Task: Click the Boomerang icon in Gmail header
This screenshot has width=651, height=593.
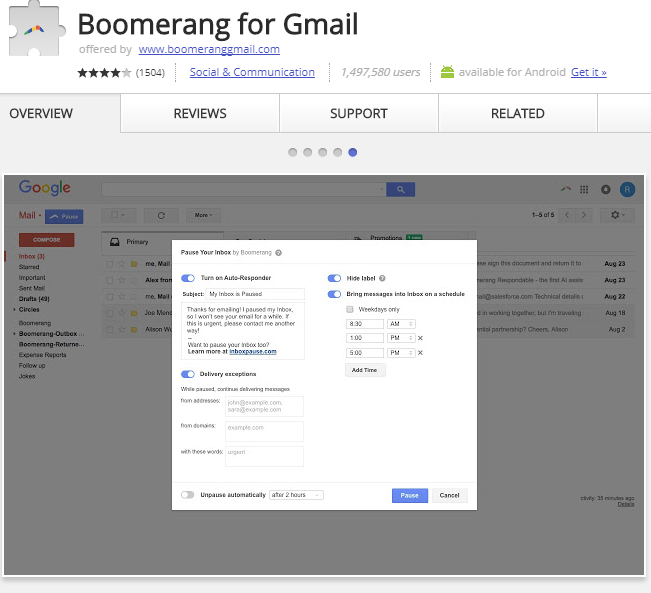Action: (565, 189)
